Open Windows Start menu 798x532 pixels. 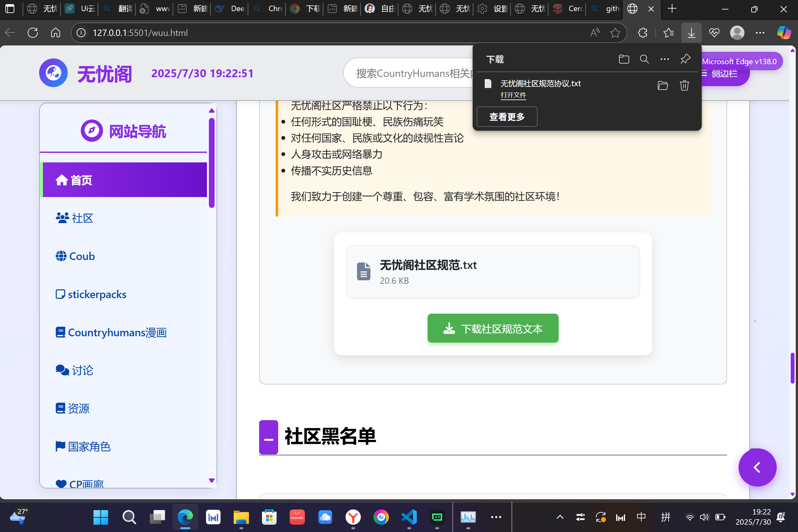[100, 517]
